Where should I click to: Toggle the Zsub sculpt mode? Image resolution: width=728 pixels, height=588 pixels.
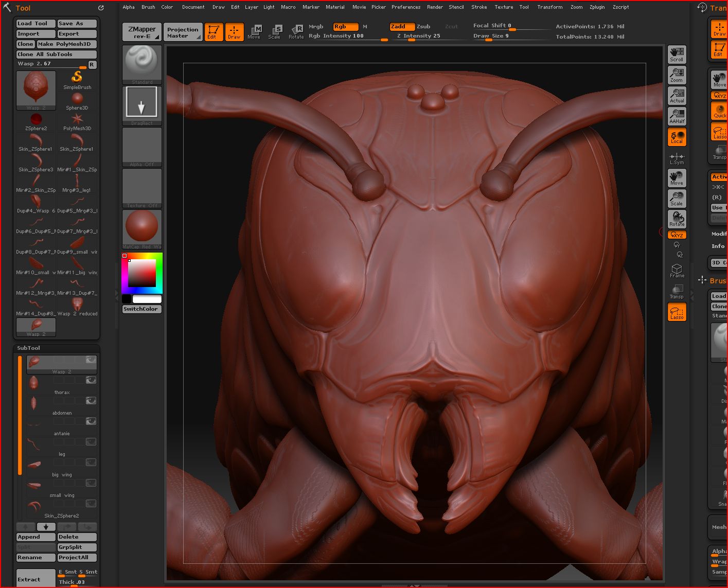click(423, 26)
